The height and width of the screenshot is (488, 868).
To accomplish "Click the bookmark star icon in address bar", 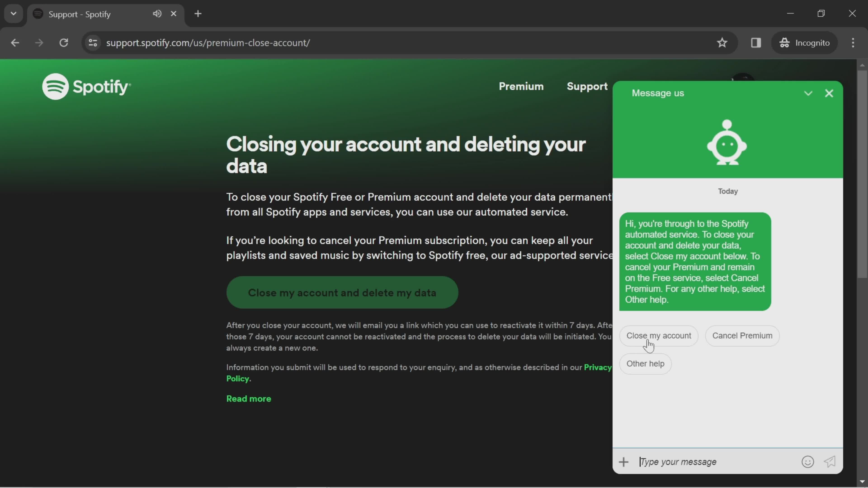I will [722, 42].
